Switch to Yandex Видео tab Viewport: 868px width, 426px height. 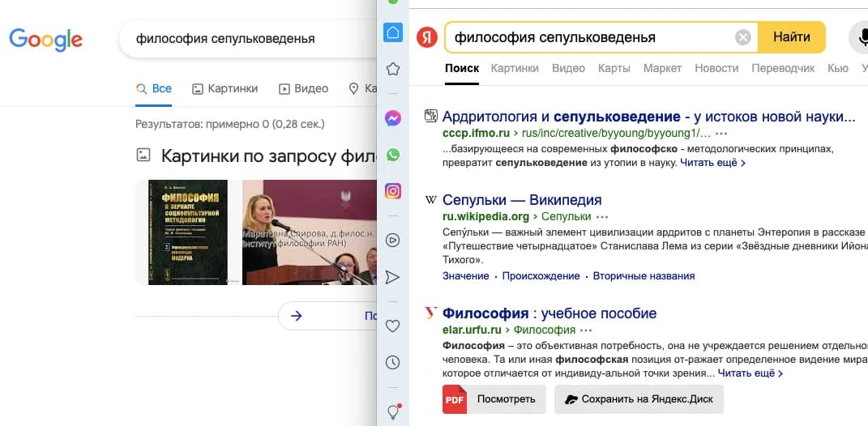(568, 68)
